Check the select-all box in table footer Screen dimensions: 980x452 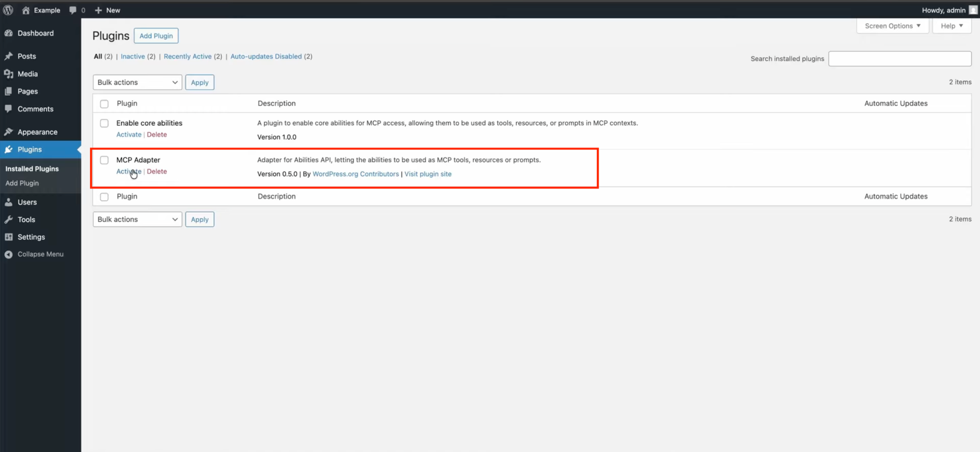point(104,197)
